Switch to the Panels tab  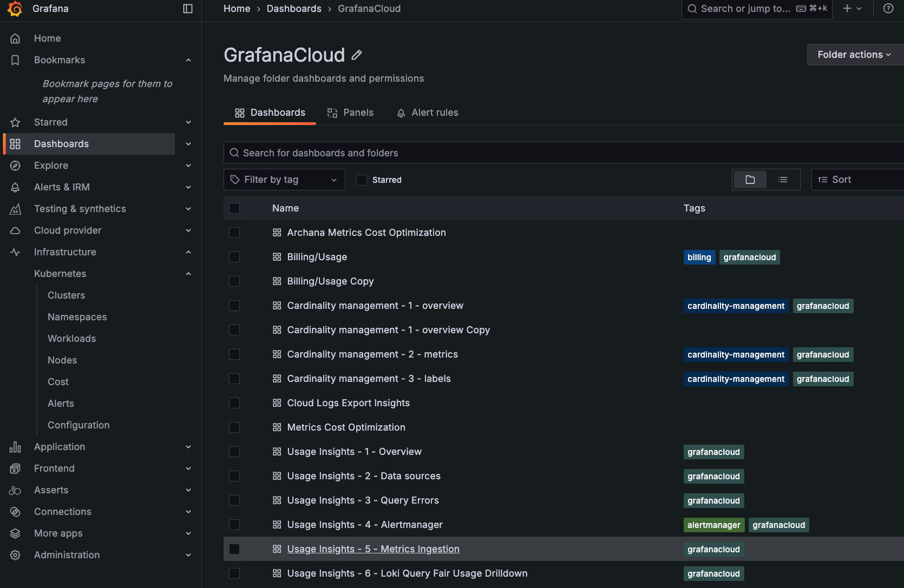(350, 113)
